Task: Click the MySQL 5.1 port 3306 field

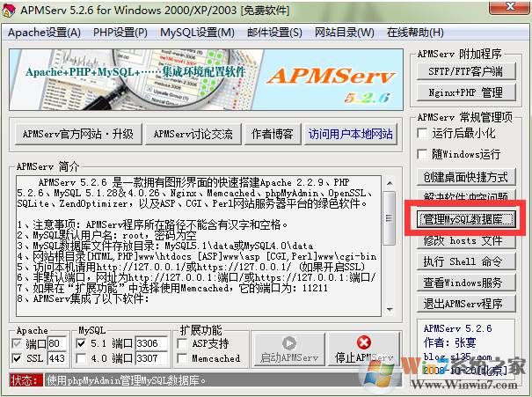Action: click(151, 343)
